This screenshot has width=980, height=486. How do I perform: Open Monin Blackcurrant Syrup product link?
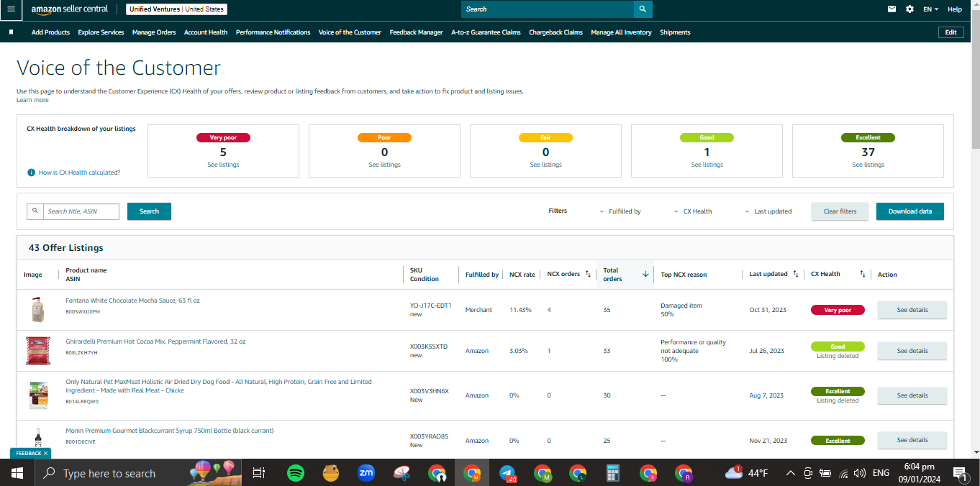169,431
